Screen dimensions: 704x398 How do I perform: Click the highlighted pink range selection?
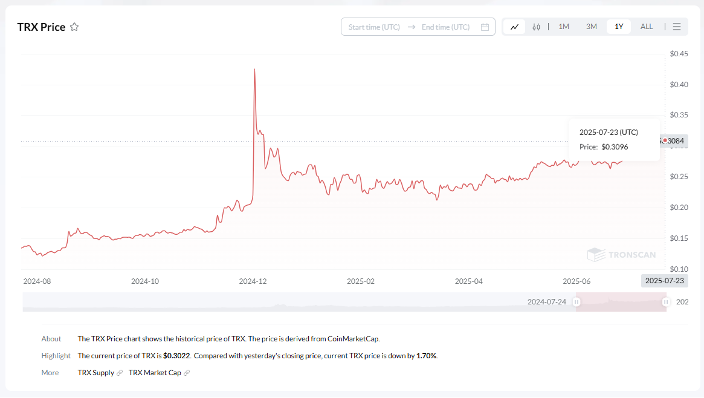tap(621, 302)
